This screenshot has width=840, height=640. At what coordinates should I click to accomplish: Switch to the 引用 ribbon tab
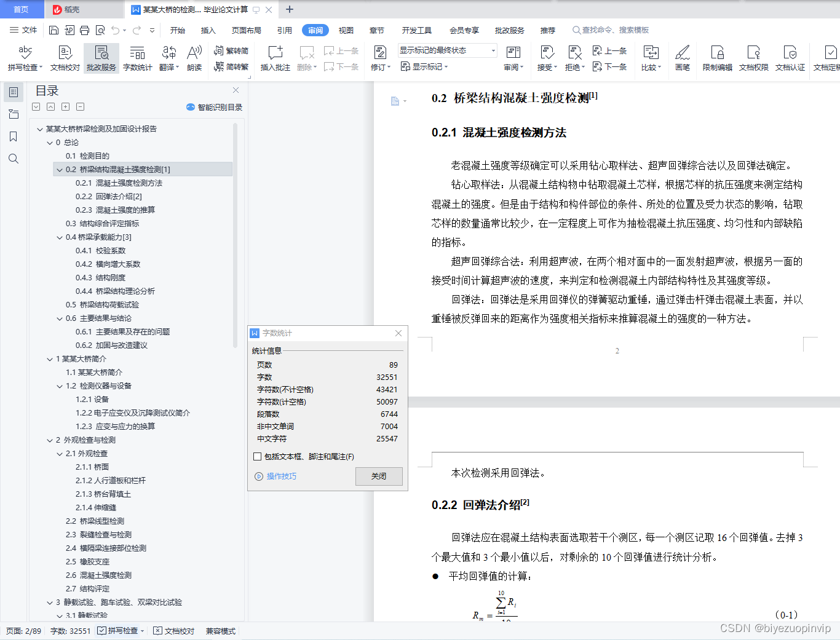coord(285,30)
